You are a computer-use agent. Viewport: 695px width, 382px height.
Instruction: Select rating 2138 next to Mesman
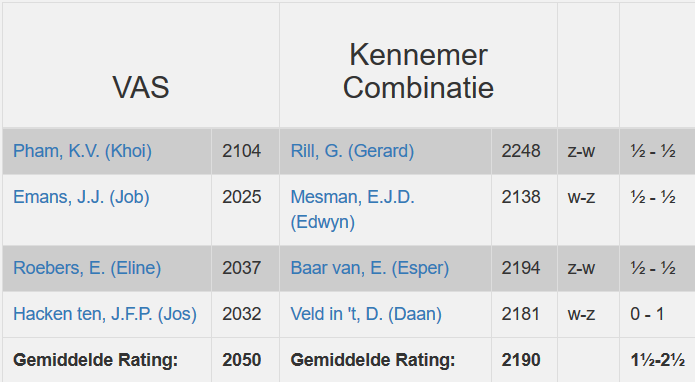(521, 197)
